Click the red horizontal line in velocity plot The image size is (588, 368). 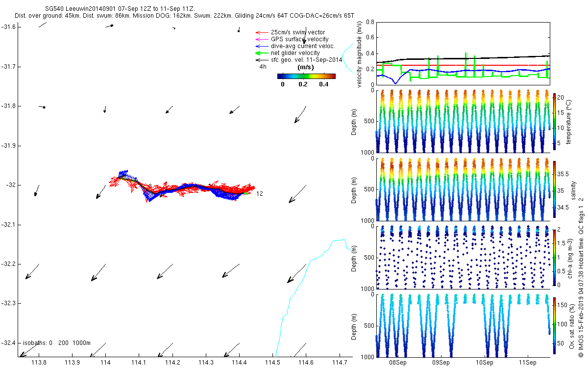[463, 65]
